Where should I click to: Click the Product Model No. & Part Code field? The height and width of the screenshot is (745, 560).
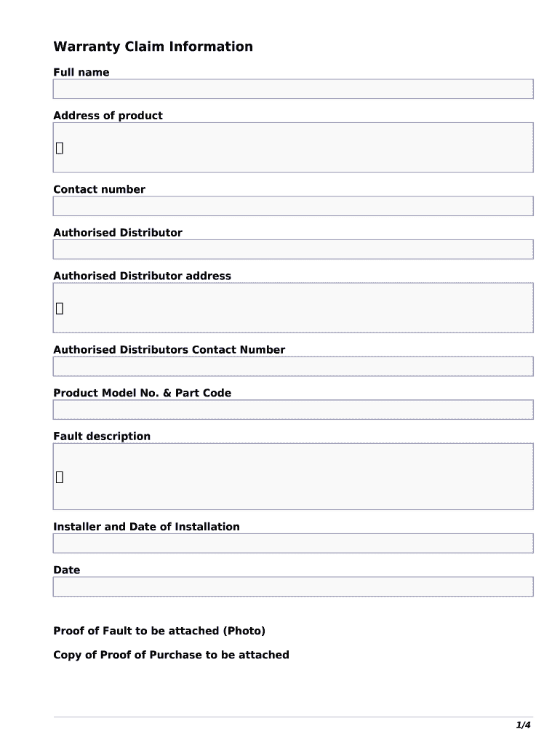[x=292, y=410]
